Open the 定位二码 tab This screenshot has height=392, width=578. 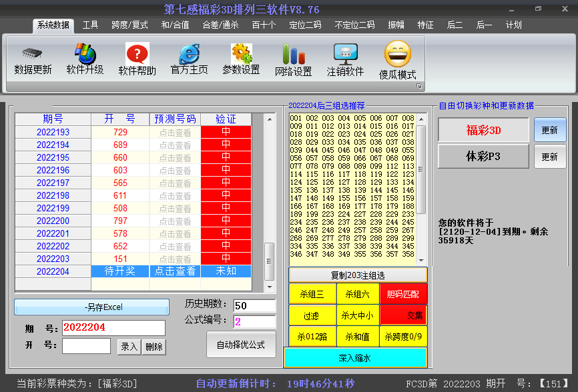305,25
